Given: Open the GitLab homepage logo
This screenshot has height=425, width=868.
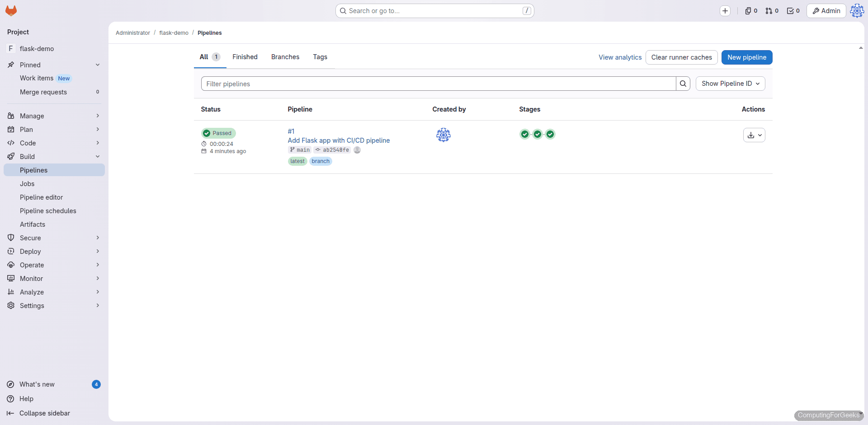Looking at the screenshot, I should 11,10.
